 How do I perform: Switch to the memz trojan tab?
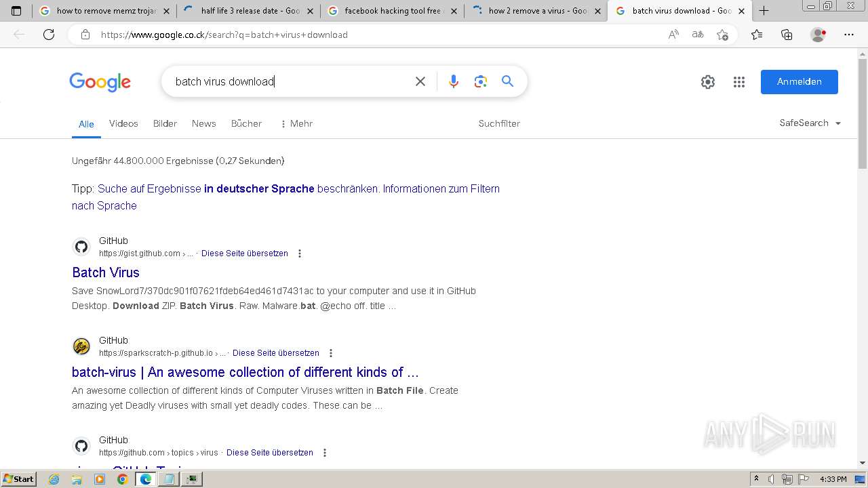pyautogui.click(x=103, y=11)
